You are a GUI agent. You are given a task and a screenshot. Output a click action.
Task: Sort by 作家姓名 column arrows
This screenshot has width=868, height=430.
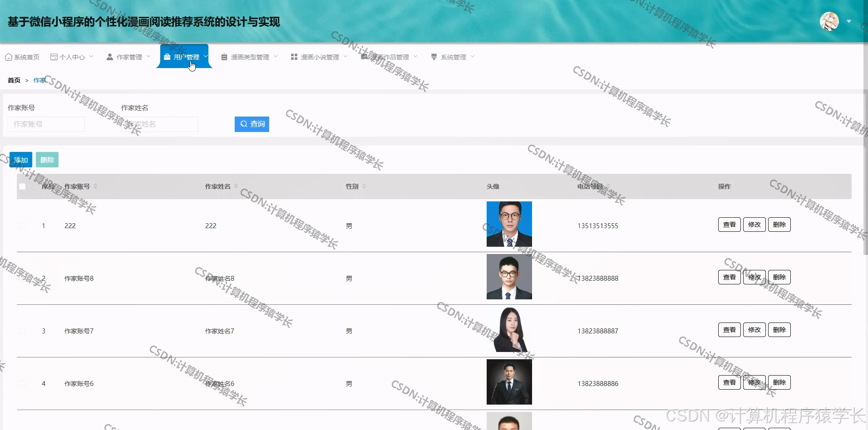236,186
